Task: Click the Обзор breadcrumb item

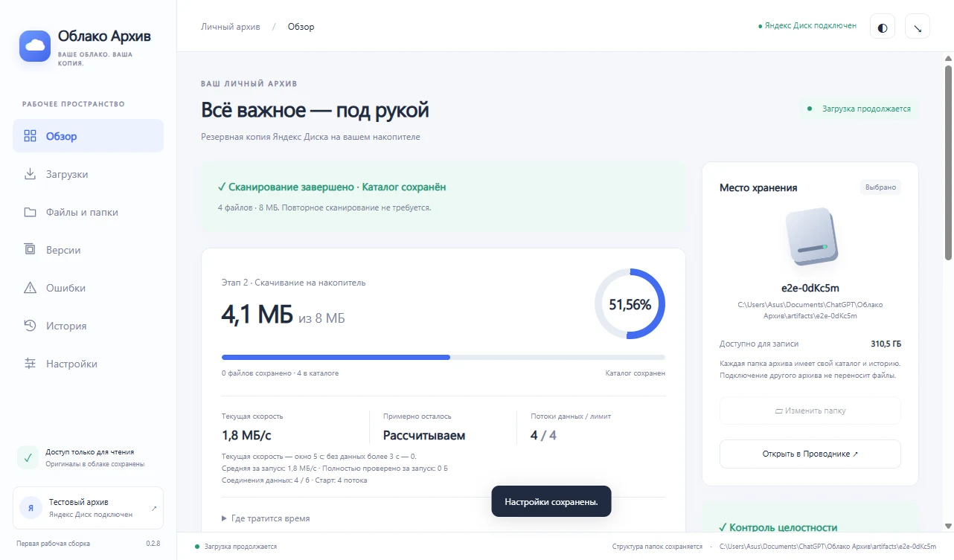Action: [x=301, y=27]
